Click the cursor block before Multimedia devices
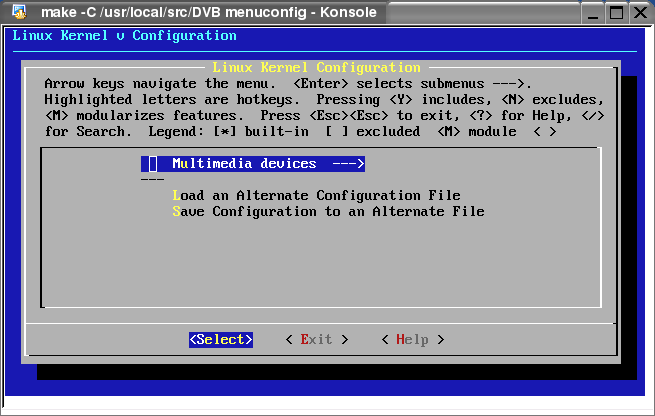655x416 pixels. click(153, 164)
